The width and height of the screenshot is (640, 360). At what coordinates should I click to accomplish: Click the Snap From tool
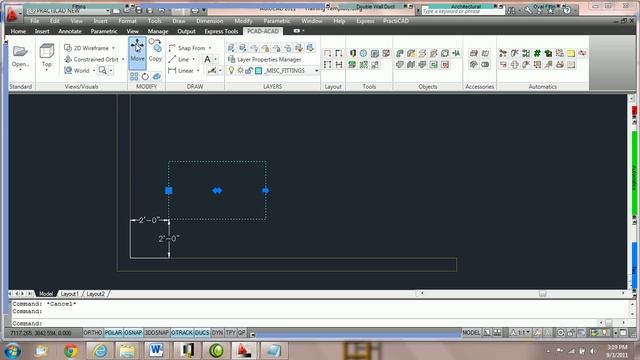(187, 48)
